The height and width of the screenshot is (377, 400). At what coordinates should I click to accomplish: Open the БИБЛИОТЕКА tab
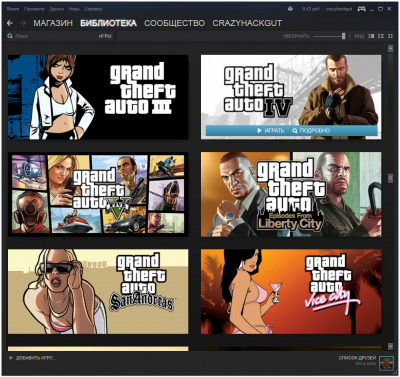point(108,23)
